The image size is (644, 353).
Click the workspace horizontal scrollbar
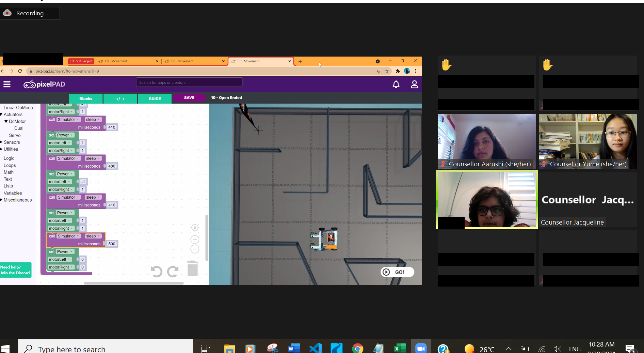point(134,283)
